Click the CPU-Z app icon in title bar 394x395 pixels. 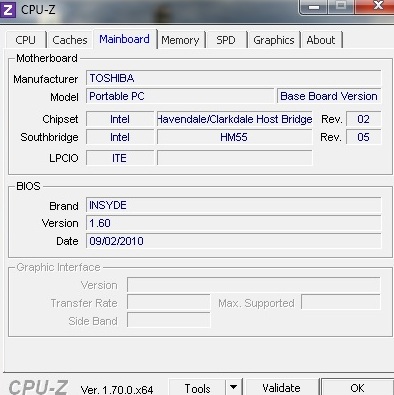click(x=8, y=9)
